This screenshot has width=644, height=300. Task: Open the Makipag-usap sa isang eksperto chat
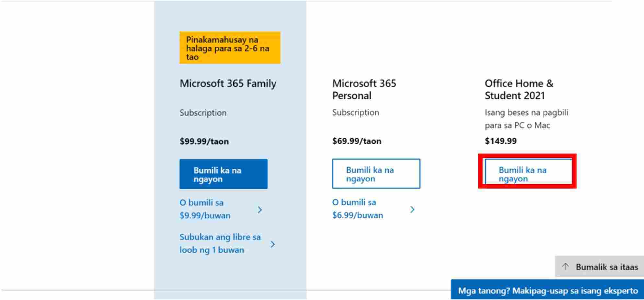click(x=547, y=290)
